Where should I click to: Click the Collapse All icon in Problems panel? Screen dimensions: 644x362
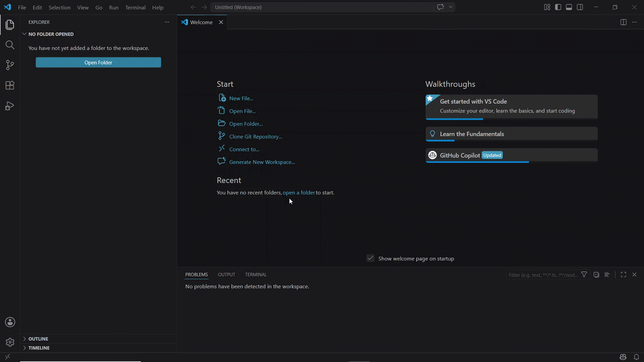click(596, 275)
